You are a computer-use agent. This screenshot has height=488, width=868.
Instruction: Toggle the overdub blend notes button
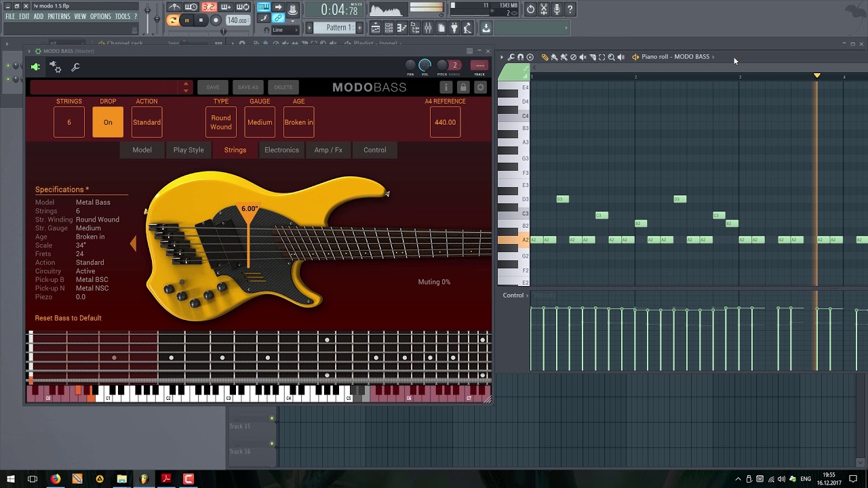pos(226,7)
